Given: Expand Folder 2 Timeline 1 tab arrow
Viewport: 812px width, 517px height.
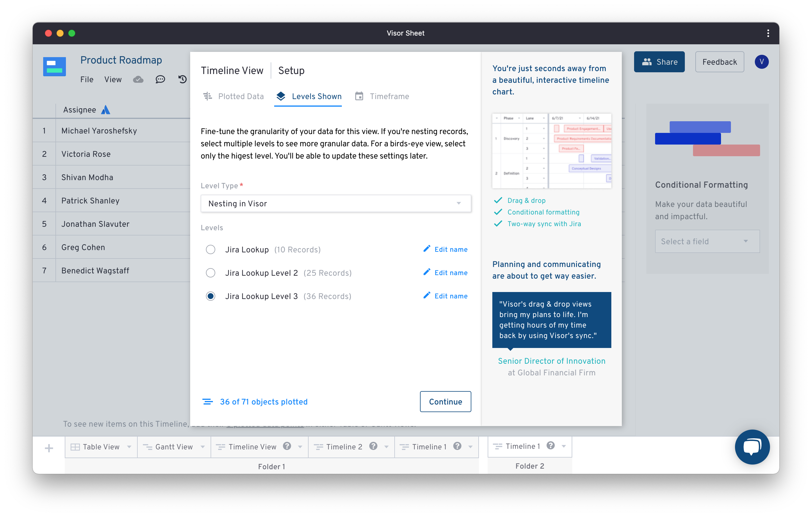Looking at the screenshot, I should pos(564,446).
